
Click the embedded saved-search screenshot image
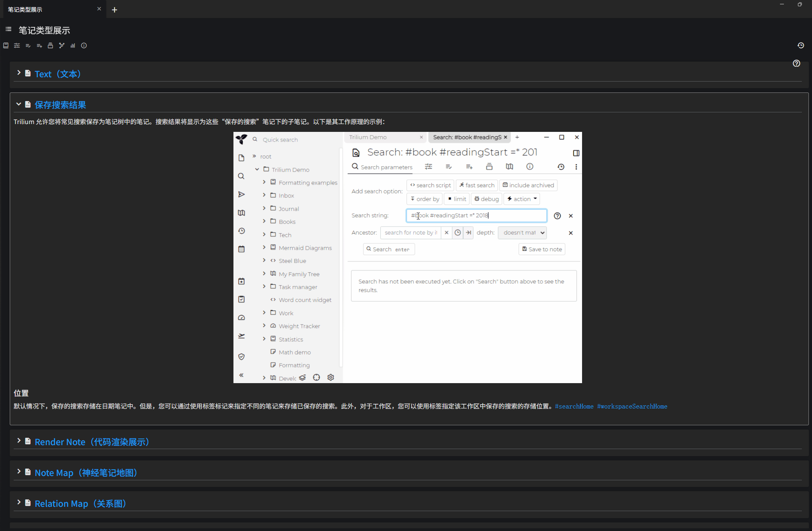pyautogui.click(x=408, y=258)
